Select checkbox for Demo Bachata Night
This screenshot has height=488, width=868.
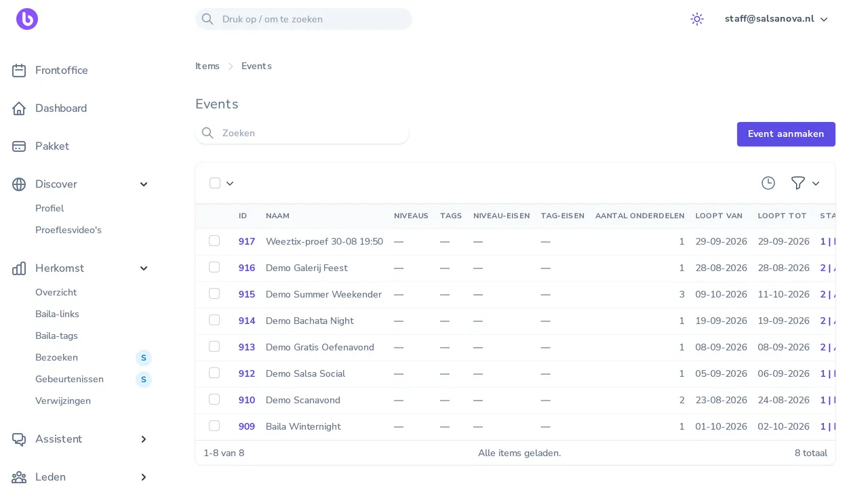tap(214, 320)
